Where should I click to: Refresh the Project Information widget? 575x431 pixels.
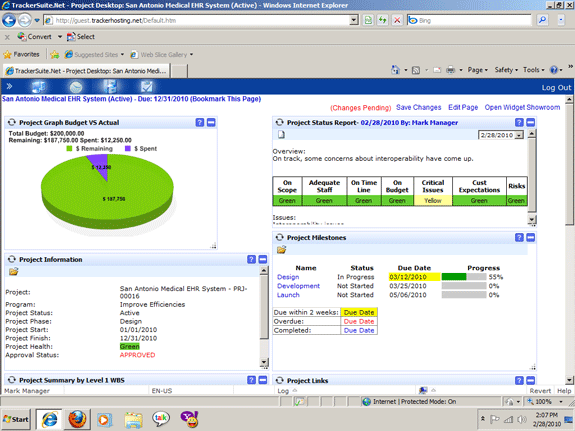pos(12,259)
